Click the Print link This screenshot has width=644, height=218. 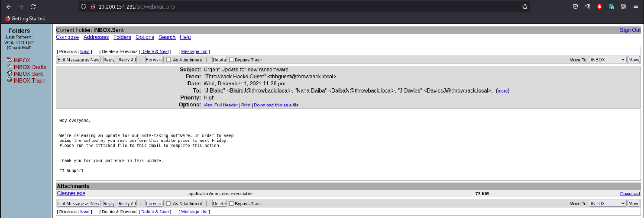246,105
